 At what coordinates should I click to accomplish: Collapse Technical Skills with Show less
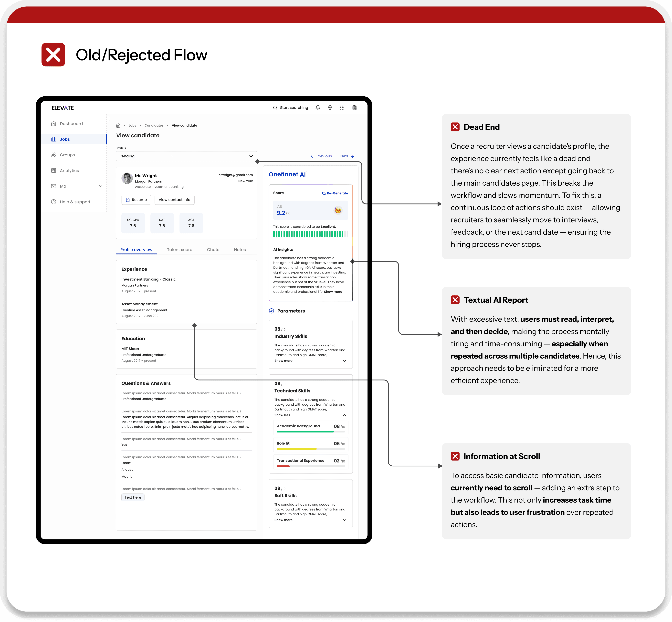[282, 415]
